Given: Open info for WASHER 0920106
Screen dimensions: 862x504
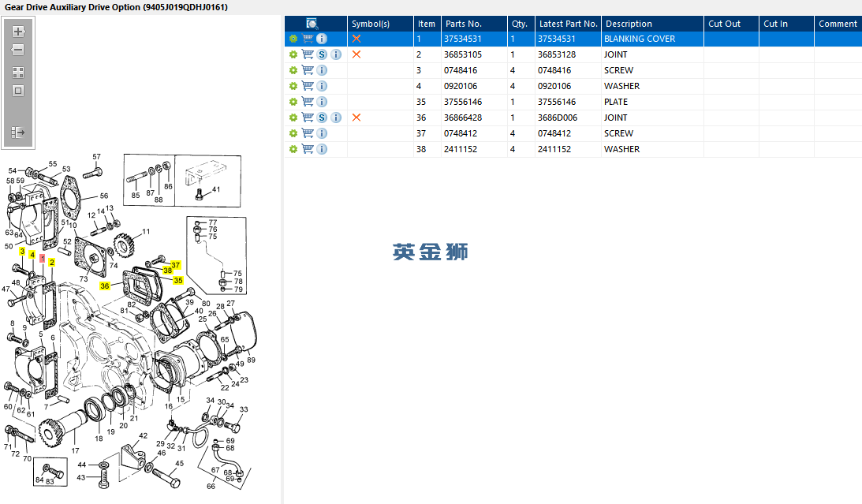Looking at the screenshot, I should point(322,86).
